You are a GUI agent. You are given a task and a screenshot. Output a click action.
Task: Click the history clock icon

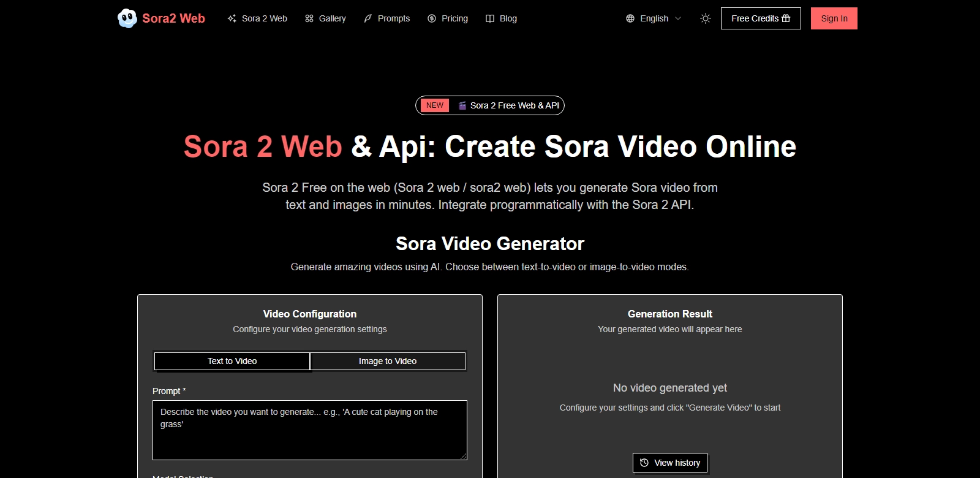[644, 463]
